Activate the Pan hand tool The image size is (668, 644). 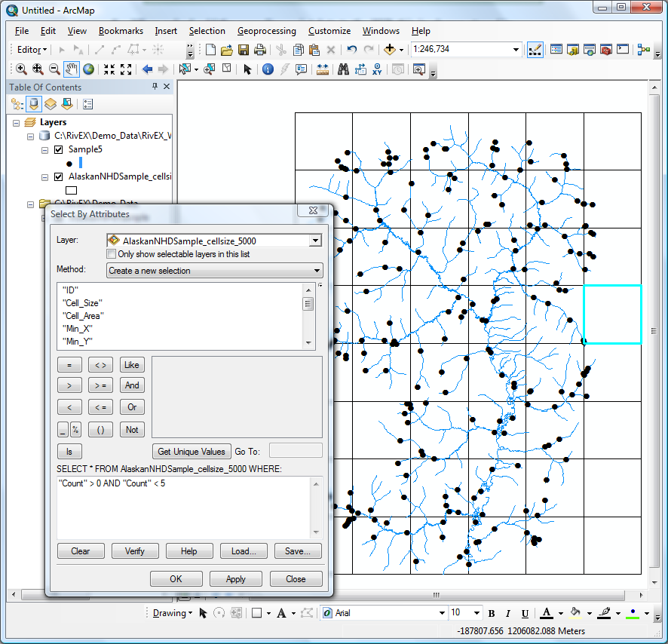[x=71, y=69]
